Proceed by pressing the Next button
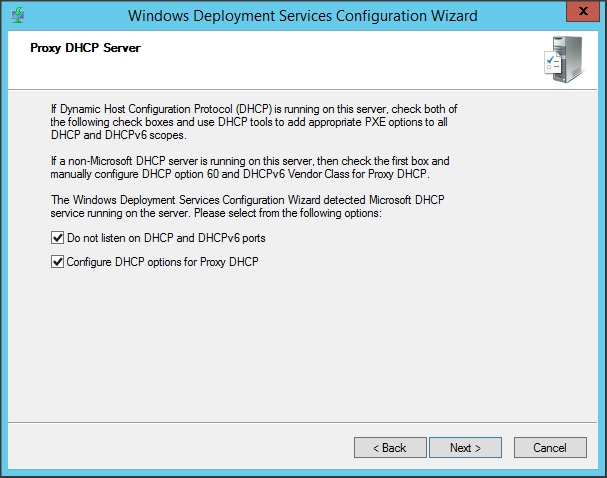Screen dimensions: 607x478 point(465,447)
